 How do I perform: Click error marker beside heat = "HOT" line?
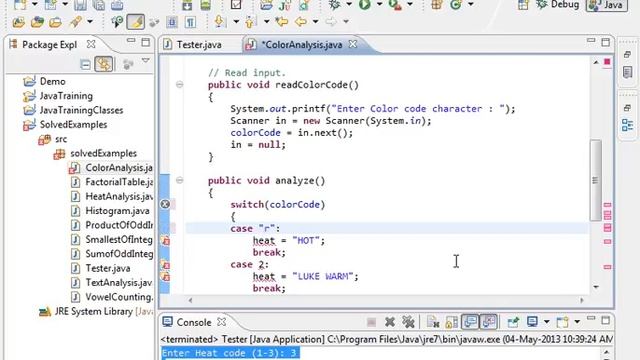point(165,241)
